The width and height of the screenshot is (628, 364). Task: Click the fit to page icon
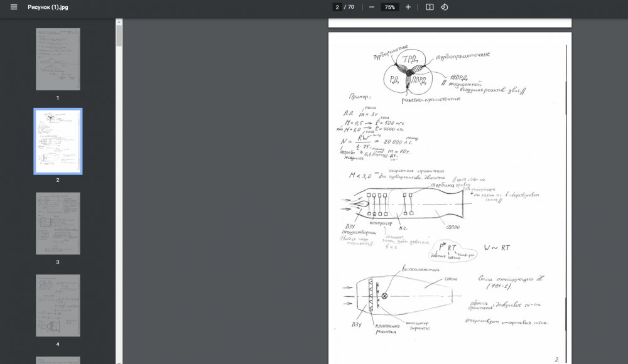430,7
